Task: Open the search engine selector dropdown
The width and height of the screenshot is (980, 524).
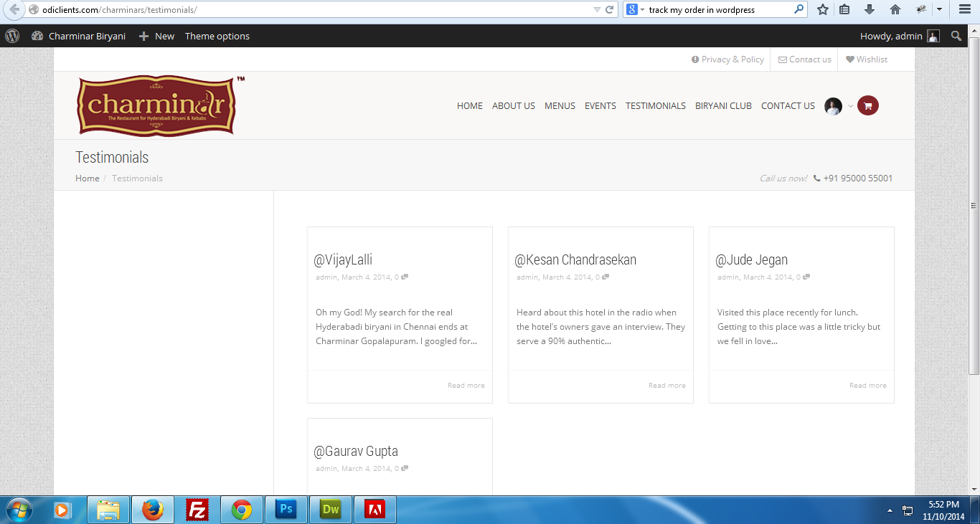Action: pos(636,10)
